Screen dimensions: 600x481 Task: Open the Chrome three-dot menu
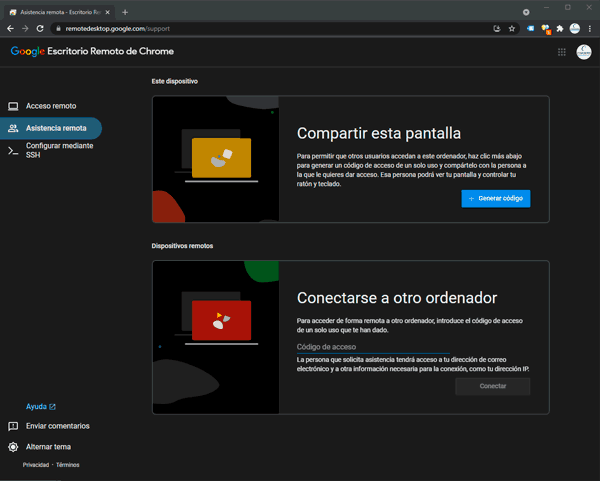click(590, 29)
